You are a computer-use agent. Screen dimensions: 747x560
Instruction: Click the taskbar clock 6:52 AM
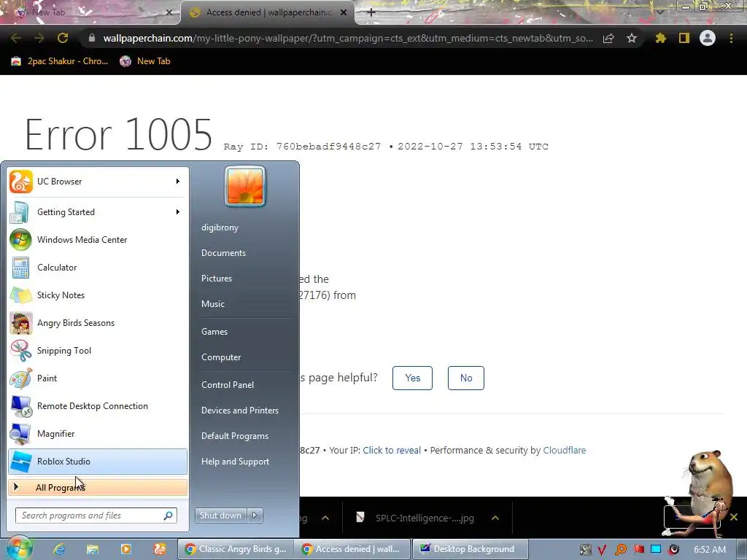(710, 550)
